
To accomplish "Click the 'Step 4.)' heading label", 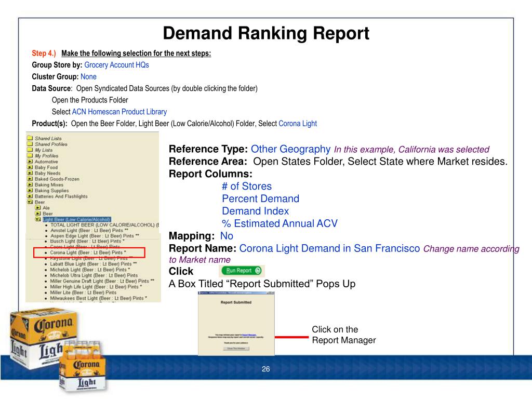I will click(44, 54).
